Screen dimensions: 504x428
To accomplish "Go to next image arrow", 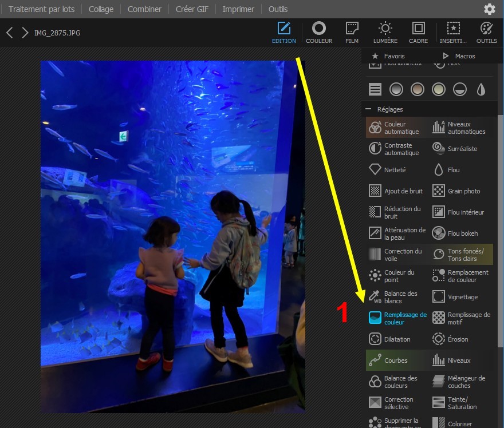I will (x=25, y=33).
